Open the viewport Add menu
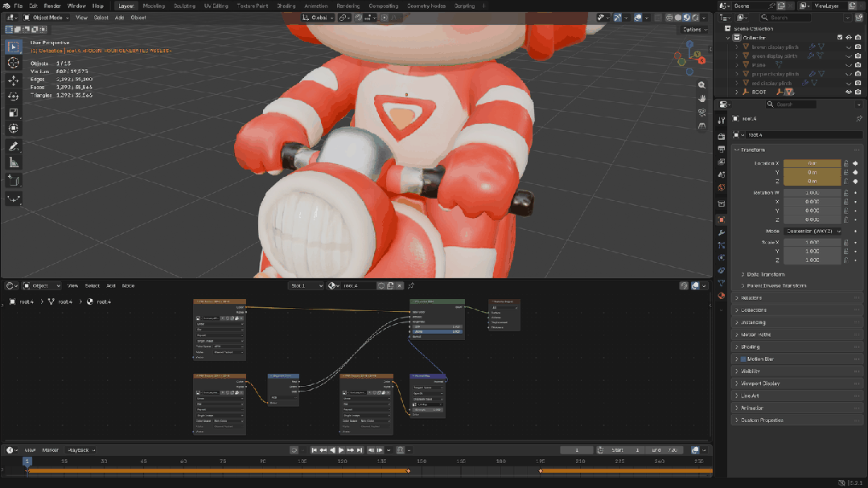 click(119, 18)
